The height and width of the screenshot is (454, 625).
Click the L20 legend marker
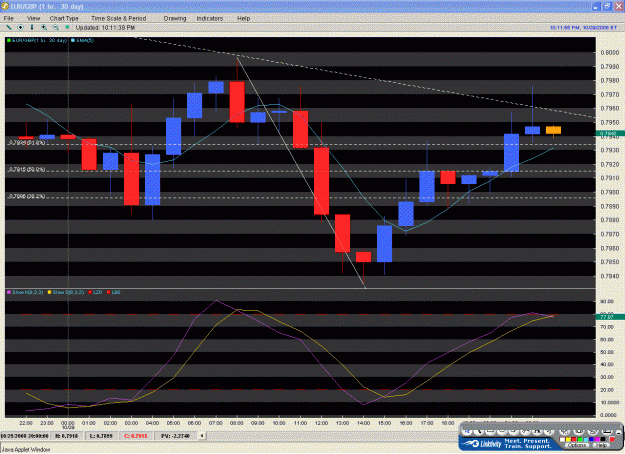coord(95,292)
